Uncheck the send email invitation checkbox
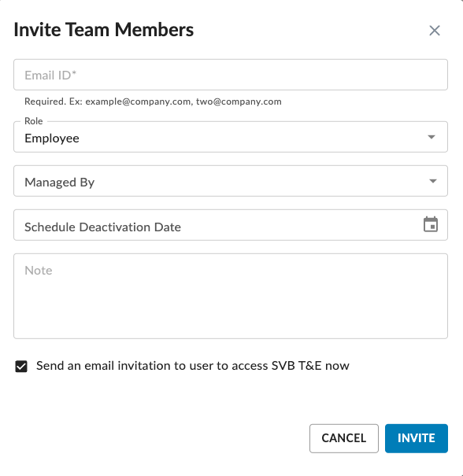The image size is (463, 476). [21, 366]
